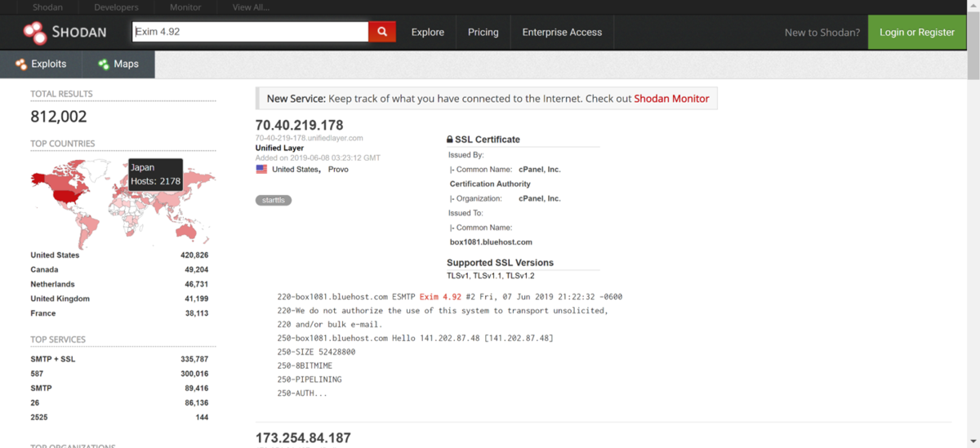Click the Shodan link in top bar
This screenshot has height=448, width=980.
(x=47, y=7)
